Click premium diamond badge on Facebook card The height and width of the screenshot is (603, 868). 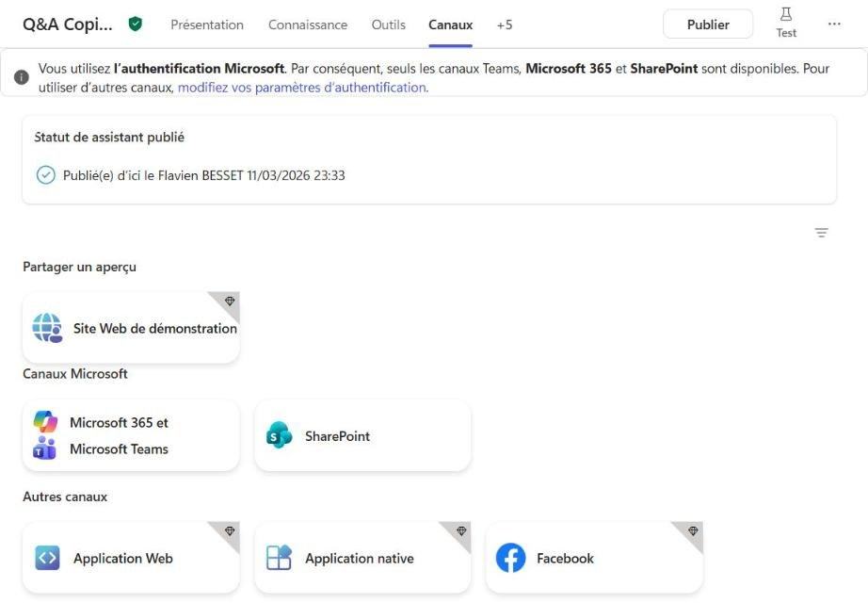[x=693, y=531]
